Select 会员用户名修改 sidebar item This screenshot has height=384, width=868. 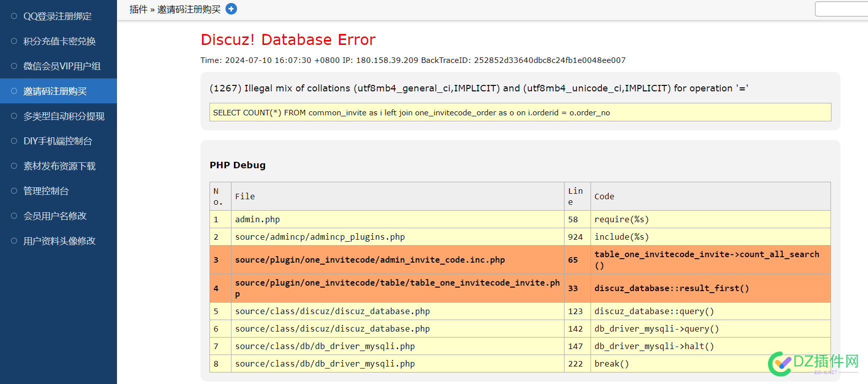click(58, 216)
